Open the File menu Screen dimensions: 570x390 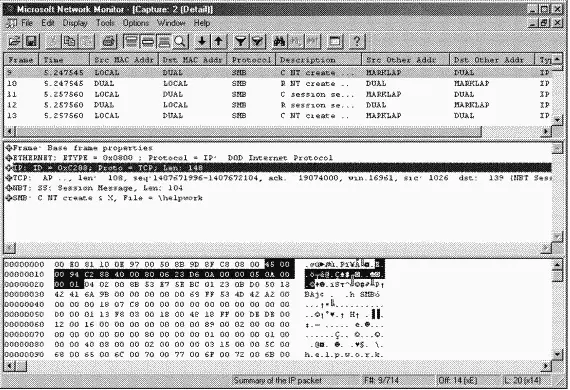27,23
